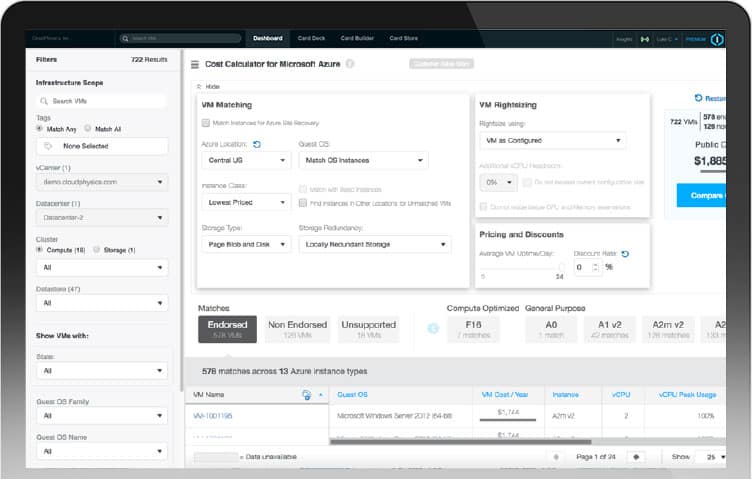Open the Datacenter-2 dropdown
Viewport: 752px width, 479px height.
point(102,218)
